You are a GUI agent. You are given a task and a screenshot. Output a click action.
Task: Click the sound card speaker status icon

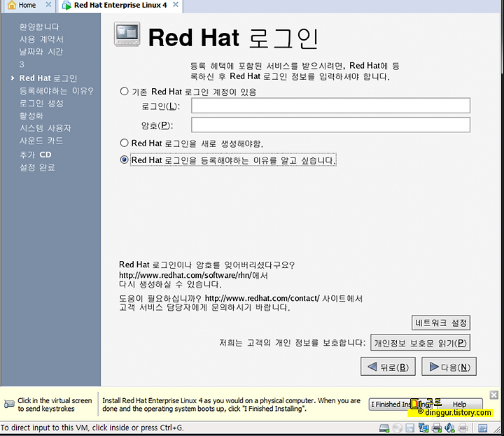coord(449,428)
